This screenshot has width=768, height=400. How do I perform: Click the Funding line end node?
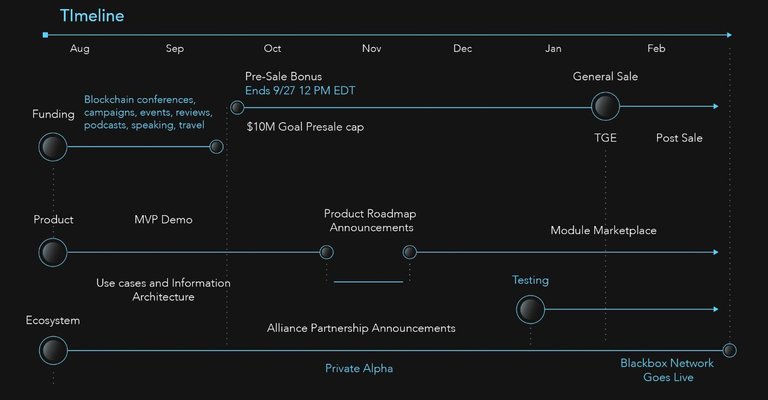[x=216, y=146]
